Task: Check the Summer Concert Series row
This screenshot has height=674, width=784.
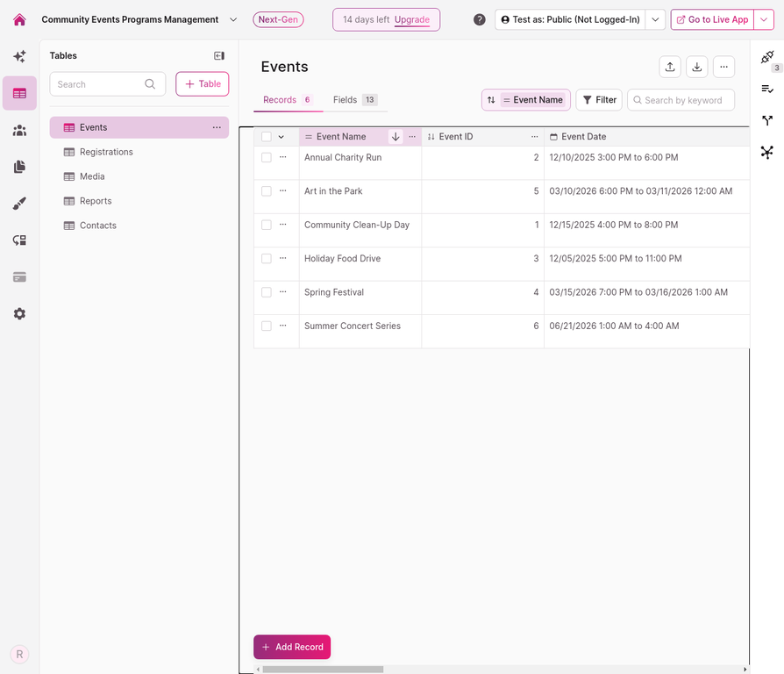Action: [x=267, y=326]
